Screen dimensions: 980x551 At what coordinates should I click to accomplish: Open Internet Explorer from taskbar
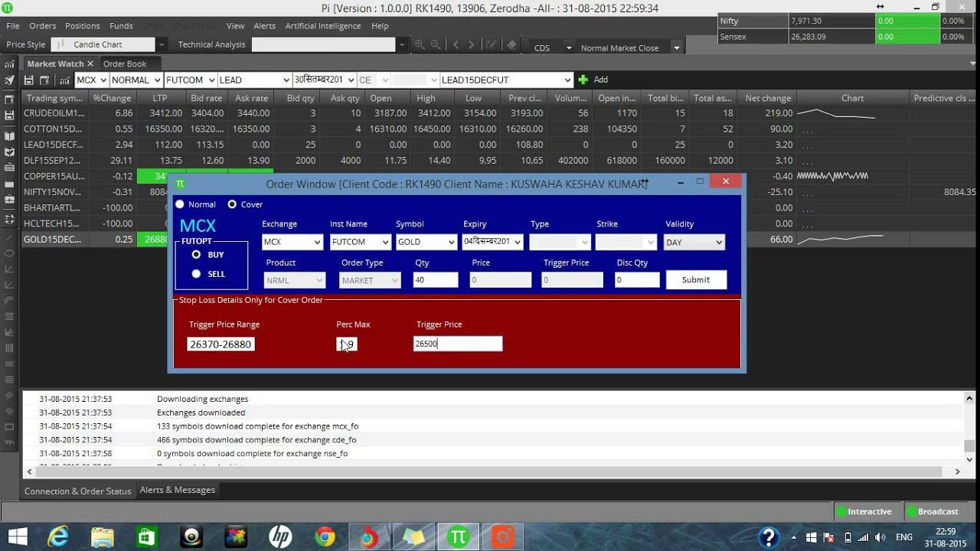58,537
